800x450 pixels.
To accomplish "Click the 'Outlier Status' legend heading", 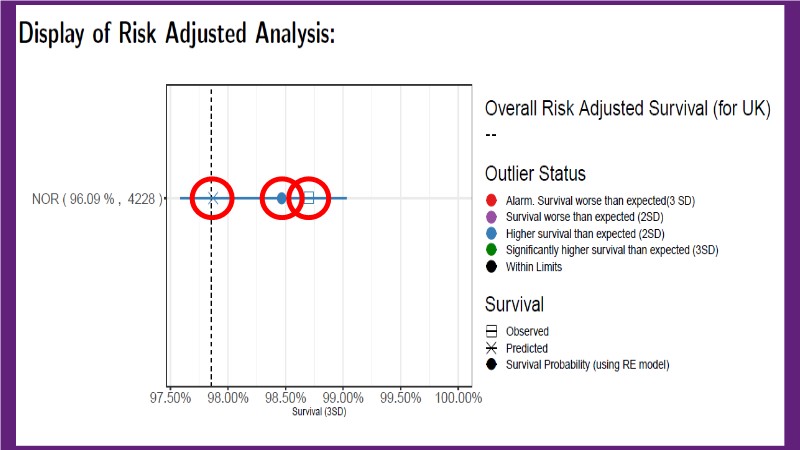I will click(535, 174).
